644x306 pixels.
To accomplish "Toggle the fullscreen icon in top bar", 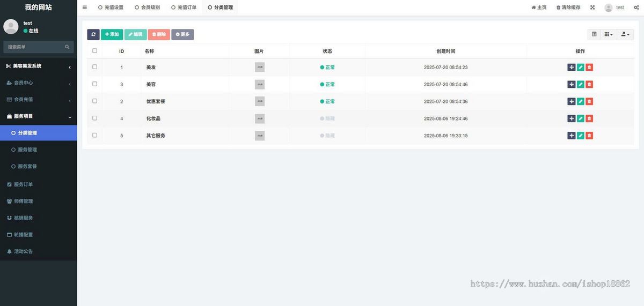I will point(592,8).
